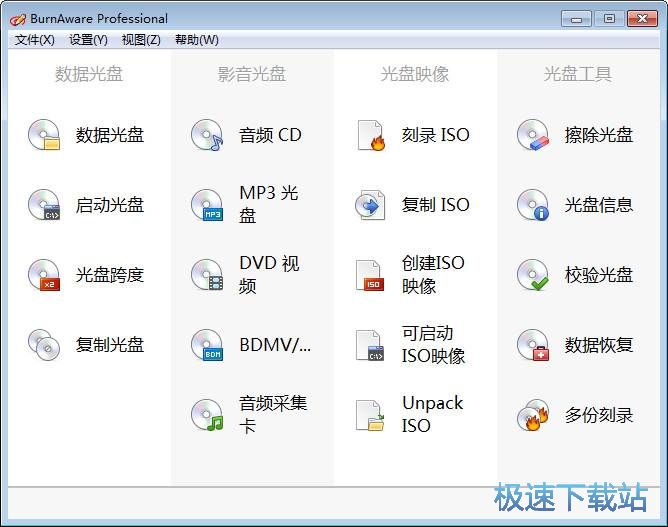
Task: Click the 数据恢复 first-aid disc icon
Action: coord(533,345)
